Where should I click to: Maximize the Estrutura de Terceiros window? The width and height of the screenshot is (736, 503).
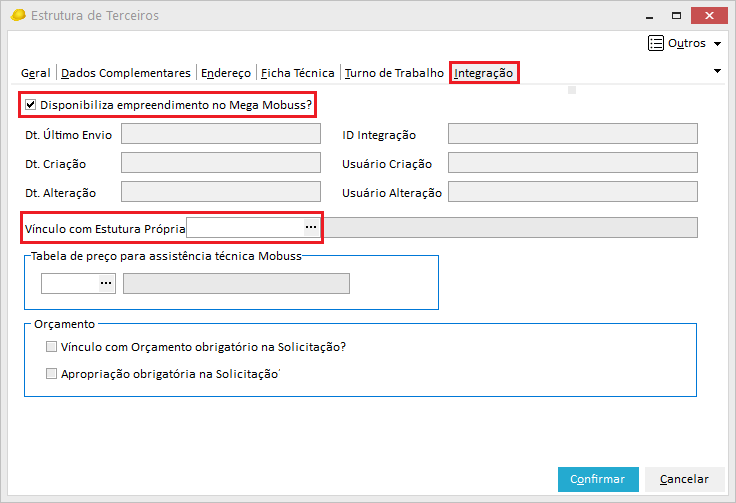(x=676, y=15)
